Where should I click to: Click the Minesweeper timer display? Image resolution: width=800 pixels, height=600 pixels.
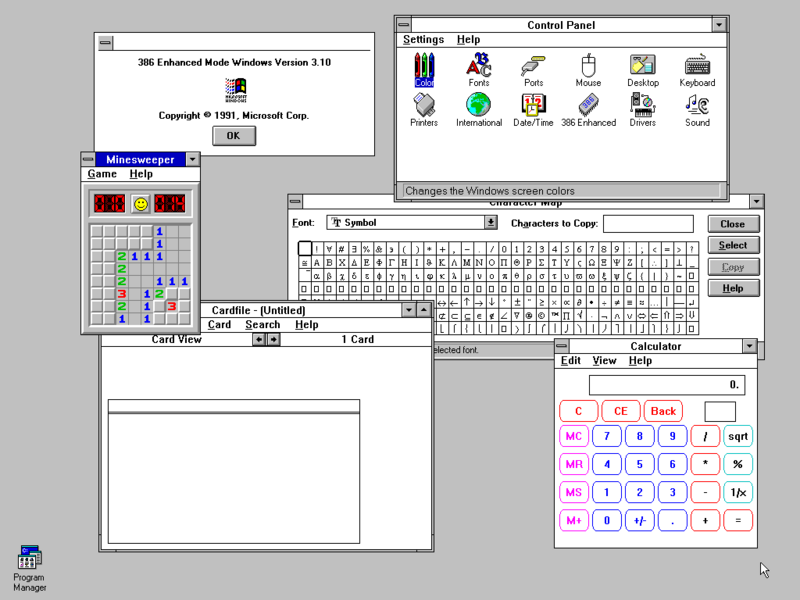170,204
